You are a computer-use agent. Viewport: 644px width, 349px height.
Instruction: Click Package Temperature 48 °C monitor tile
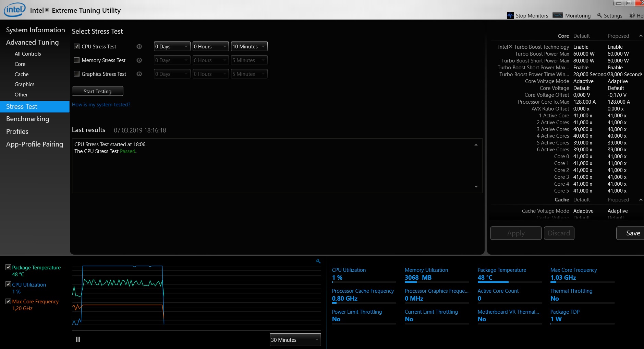coord(509,275)
